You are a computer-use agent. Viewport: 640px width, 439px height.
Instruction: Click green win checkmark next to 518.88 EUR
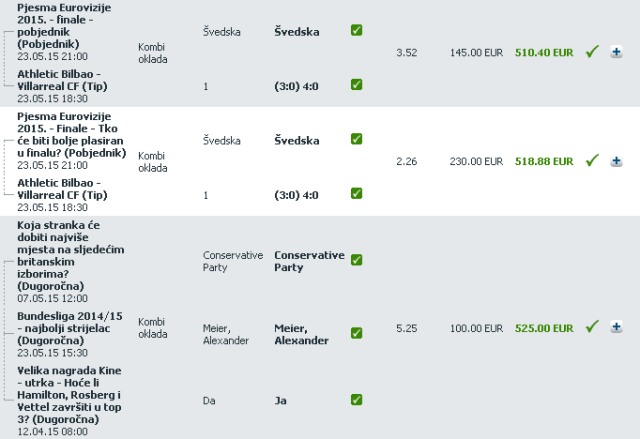coord(592,160)
